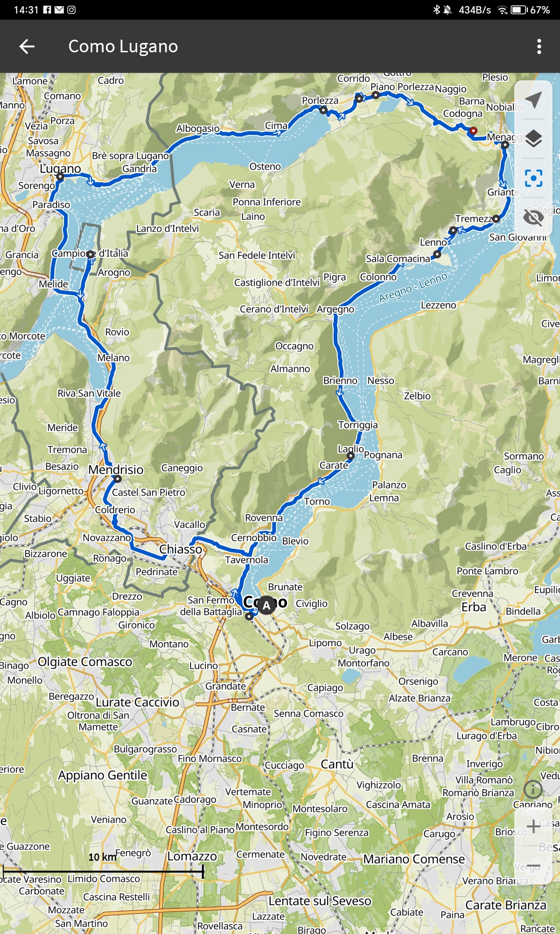Open the three-dot overflow menu
The width and height of the screenshot is (560, 934).
click(539, 46)
